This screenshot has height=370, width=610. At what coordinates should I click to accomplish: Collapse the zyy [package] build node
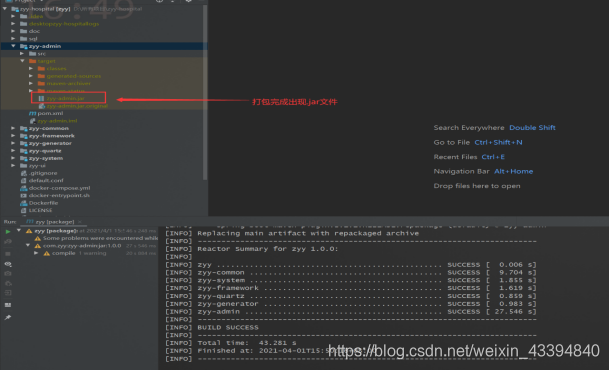19,231
